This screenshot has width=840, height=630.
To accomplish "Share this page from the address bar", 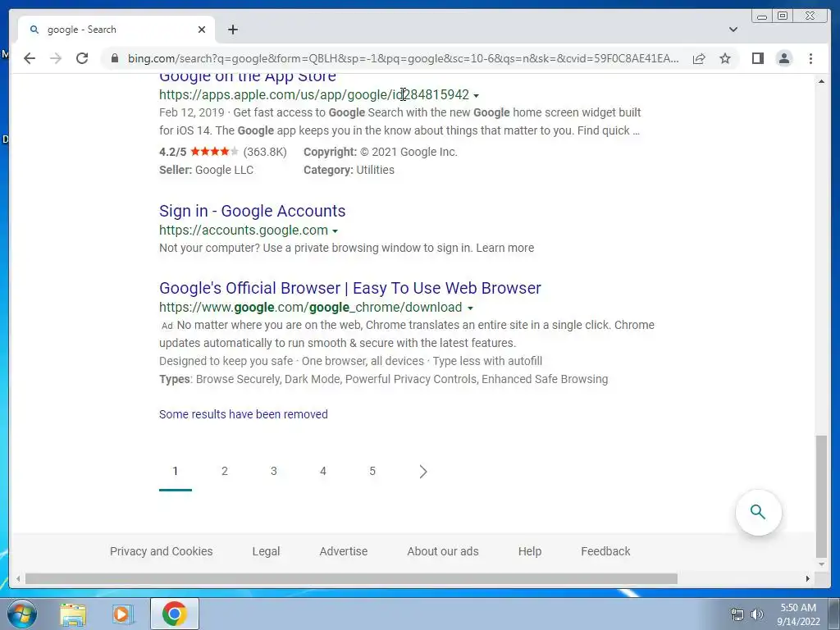I will 699,58.
